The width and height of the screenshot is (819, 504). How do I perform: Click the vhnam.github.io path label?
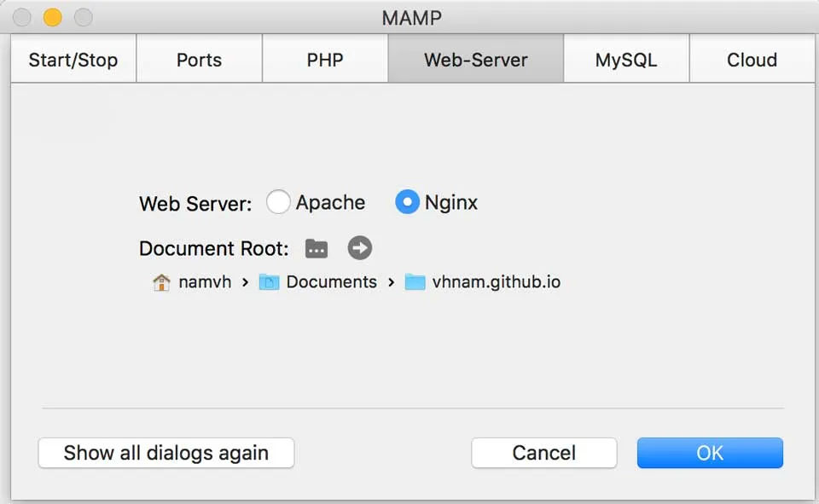(496, 282)
